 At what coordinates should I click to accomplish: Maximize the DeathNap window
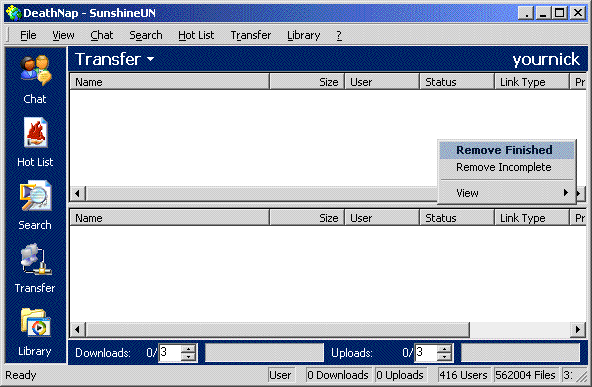tap(560, 13)
